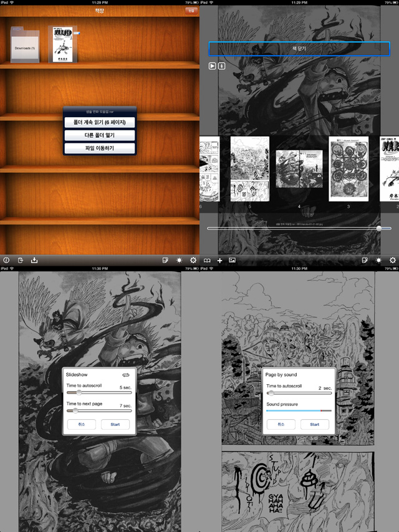
Task: Tap the download tray icon on bookshelf toolbar
Action: pos(34,260)
